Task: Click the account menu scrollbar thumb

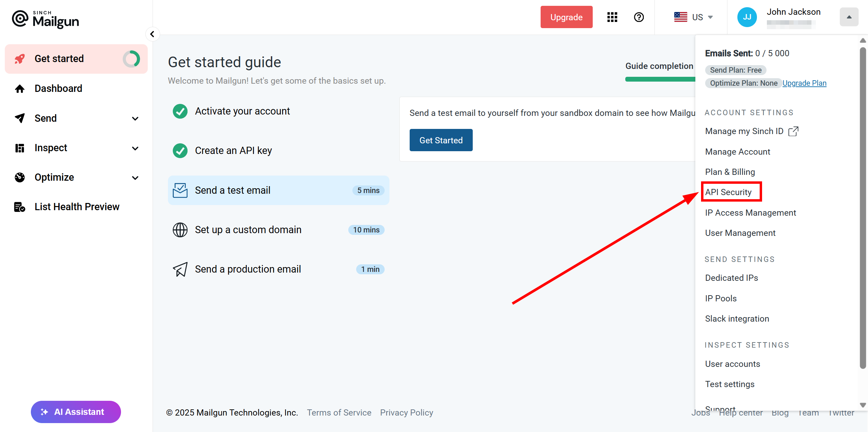Action: 863,208
